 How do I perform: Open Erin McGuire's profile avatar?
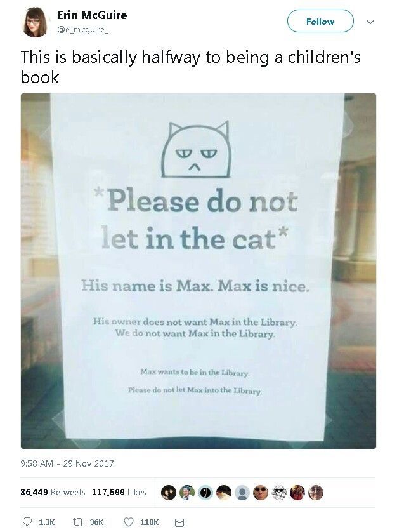(35, 22)
